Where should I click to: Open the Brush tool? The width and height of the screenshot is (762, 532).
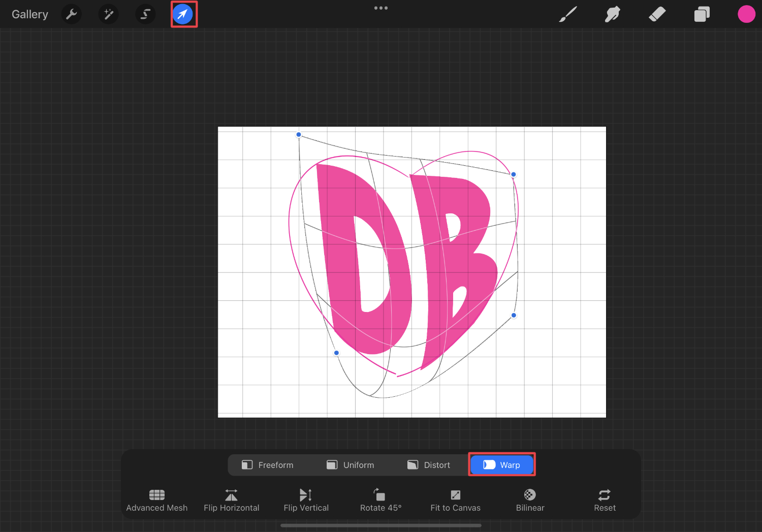pyautogui.click(x=567, y=14)
